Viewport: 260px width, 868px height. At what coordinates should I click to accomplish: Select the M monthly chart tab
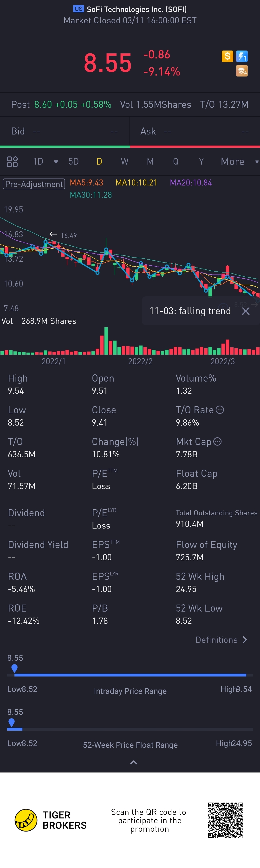pos(150,162)
